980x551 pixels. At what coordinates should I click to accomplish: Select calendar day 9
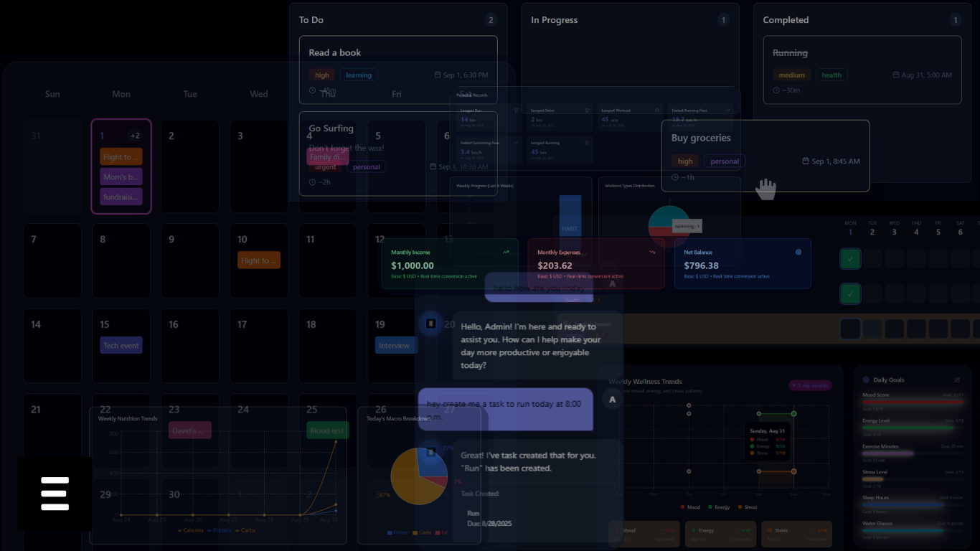[190, 260]
